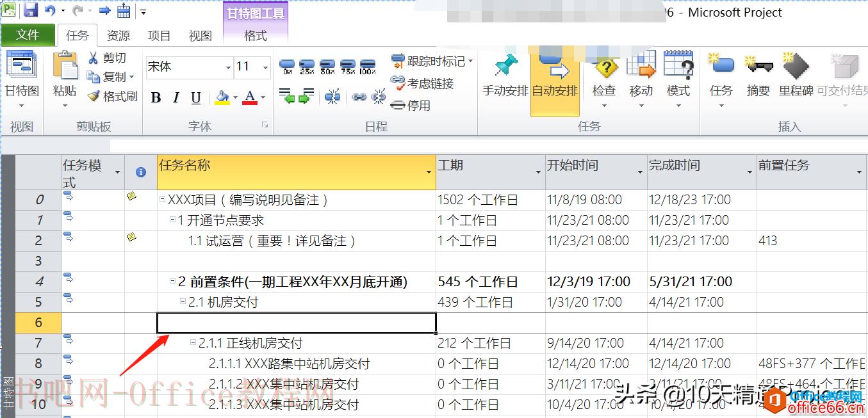Apply the red font color
Image resolution: width=868 pixels, height=418 pixels.
tap(250, 97)
